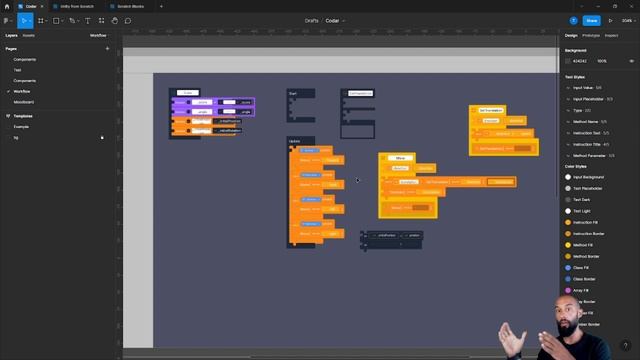
Task: Add a new page with plus icon
Action: tap(107, 49)
